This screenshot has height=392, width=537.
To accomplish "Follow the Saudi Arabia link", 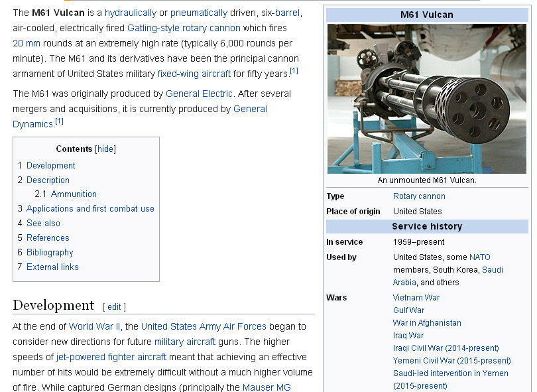I will coord(492,270).
